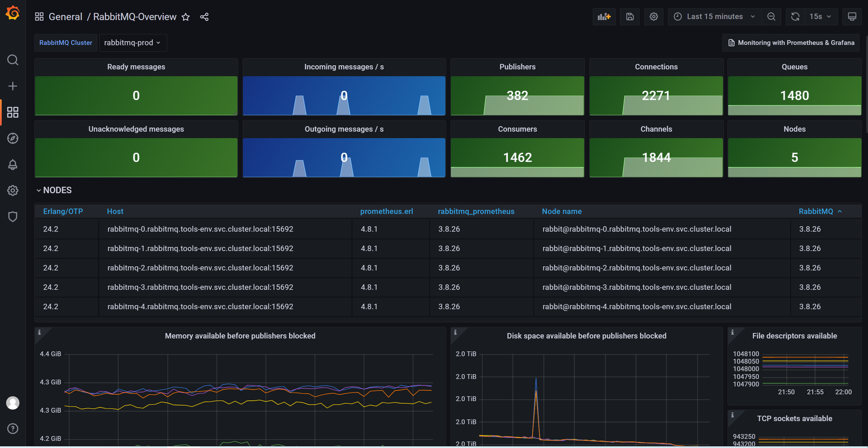Click node name rabbit@rabbitmq-4.rabbitmq.tools-env.svc.cluster.local
868x448 pixels.
[x=637, y=306]
